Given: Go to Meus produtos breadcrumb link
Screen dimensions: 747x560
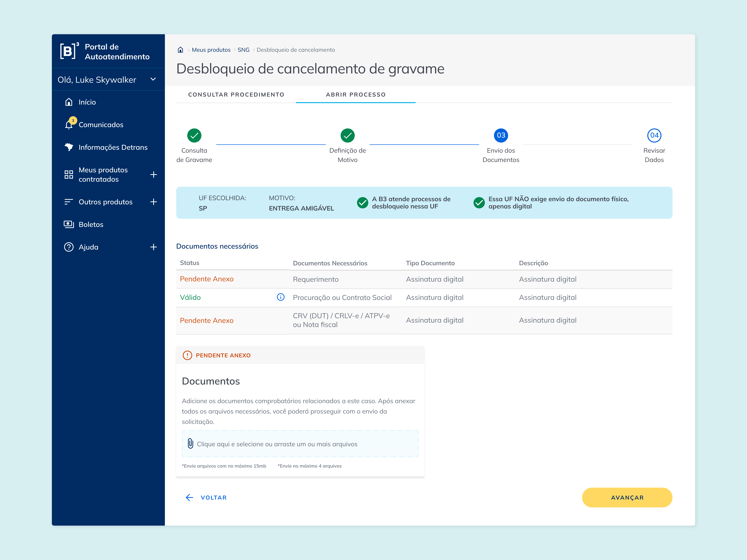Looking at the screenshot, I should coord(211,50).
